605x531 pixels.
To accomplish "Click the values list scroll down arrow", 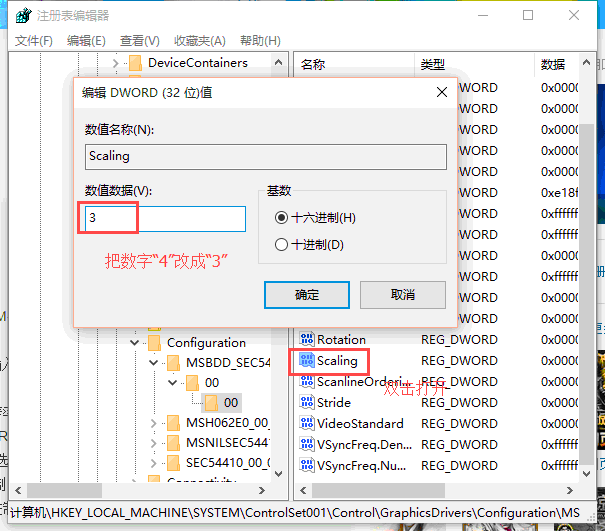I will point(586,474).
